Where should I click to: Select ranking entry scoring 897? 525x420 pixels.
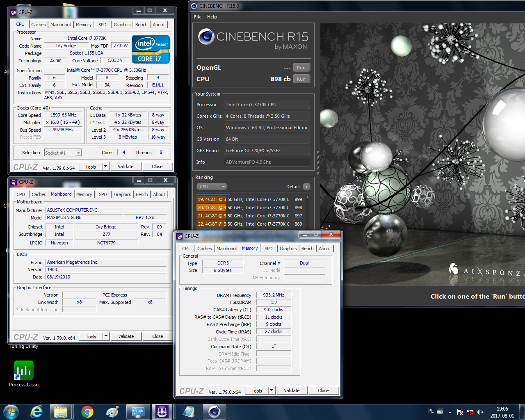(250, 216)
